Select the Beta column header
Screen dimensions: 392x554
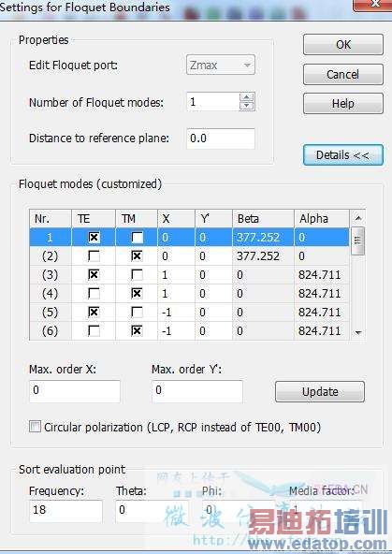tap(263, 219)
